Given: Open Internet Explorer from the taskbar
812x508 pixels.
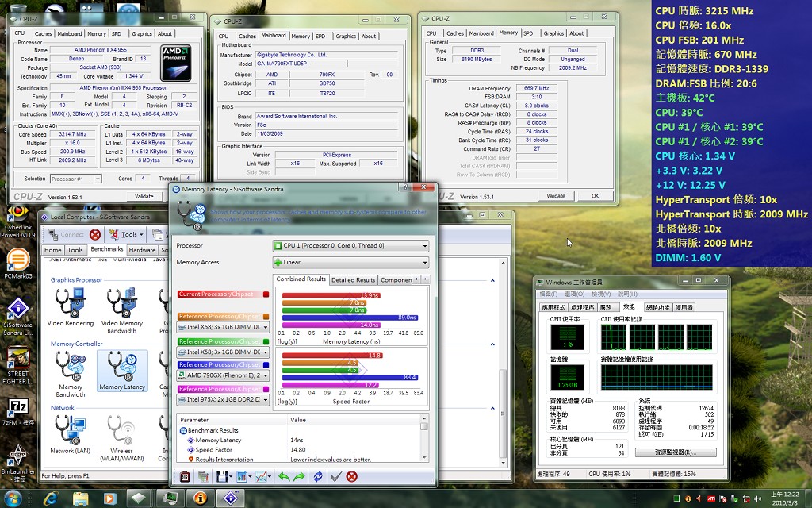Looking at the screenshot, I should pos(50,498).
